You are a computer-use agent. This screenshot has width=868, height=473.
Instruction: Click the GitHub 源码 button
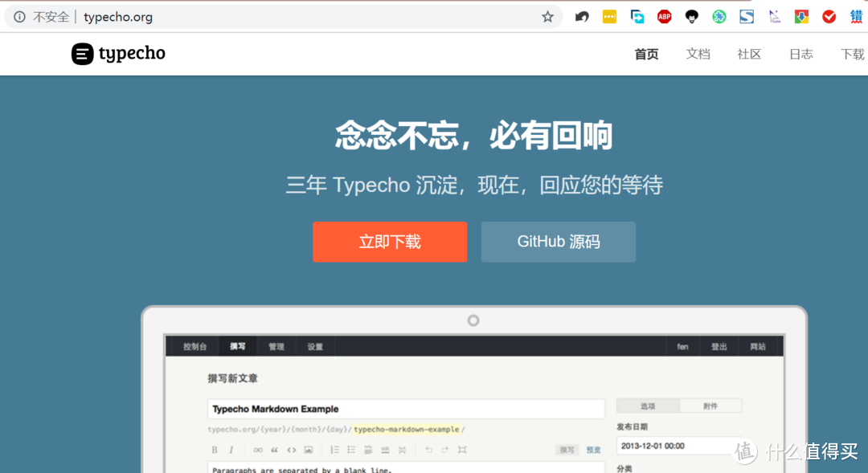click(x=559, y=242)
